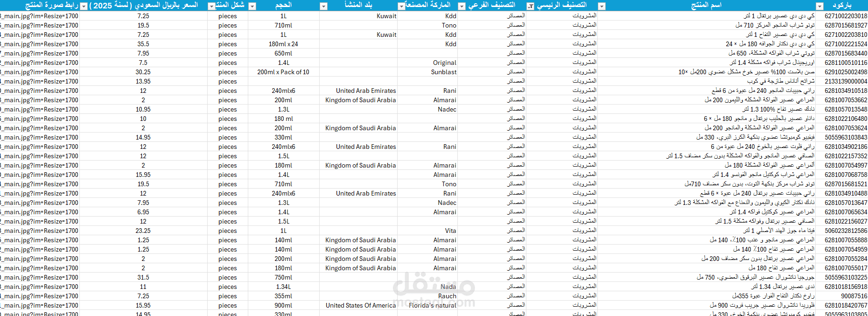Open the التصنيف الفرعي column filter dropdown
This screenshot has width=868, height=316.
pyautogui.click(x=462, y=6)
